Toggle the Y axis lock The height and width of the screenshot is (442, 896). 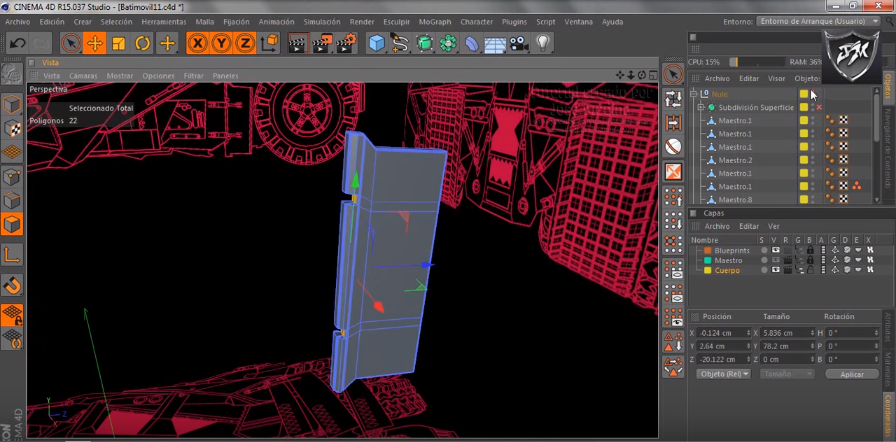click(x=222, y=43)
